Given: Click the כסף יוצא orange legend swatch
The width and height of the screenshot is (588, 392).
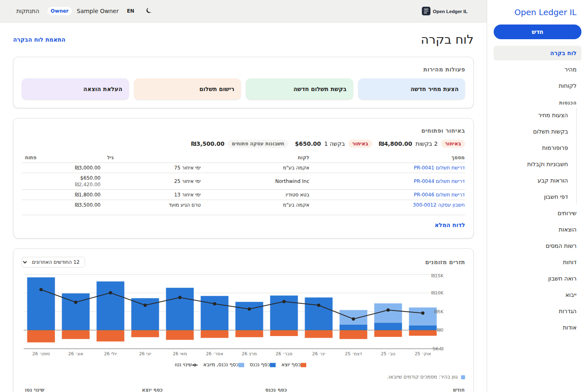Looking at the screenshot, I should 303,365.
